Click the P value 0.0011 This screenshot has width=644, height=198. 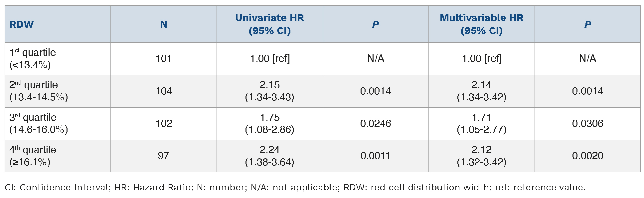[x=375, y=156]
